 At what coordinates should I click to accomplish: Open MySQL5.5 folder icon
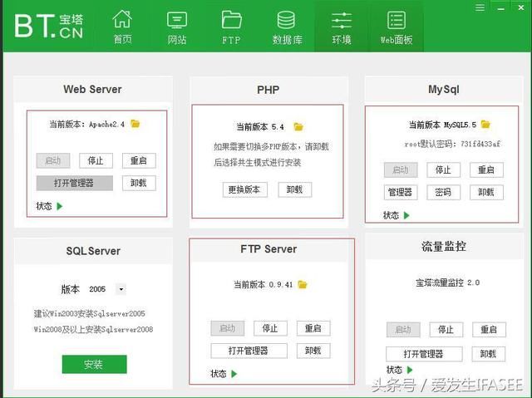click(x=485, y=125)
